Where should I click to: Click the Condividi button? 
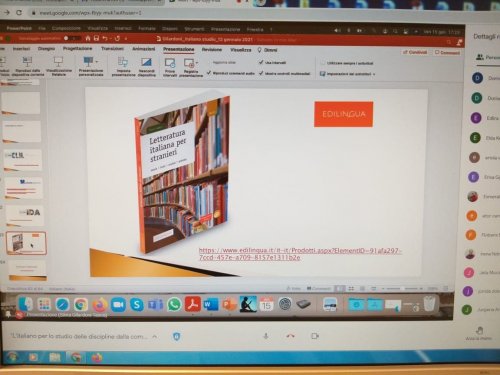415,52
